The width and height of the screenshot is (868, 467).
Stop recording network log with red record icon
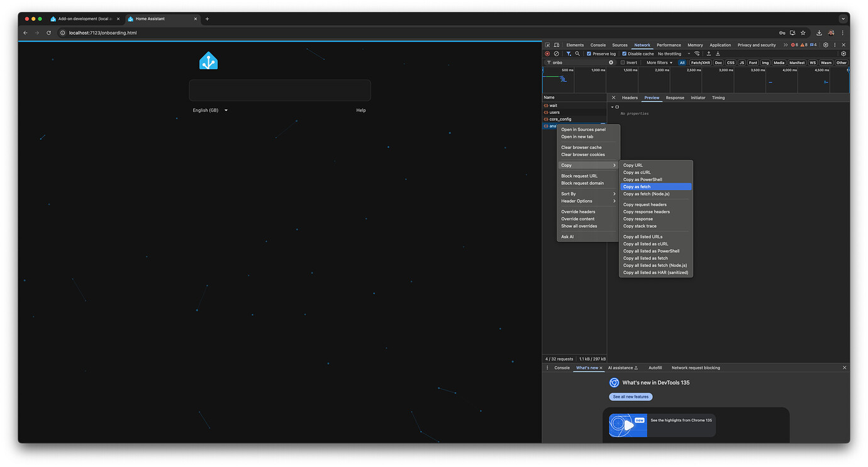click(547, 53)
